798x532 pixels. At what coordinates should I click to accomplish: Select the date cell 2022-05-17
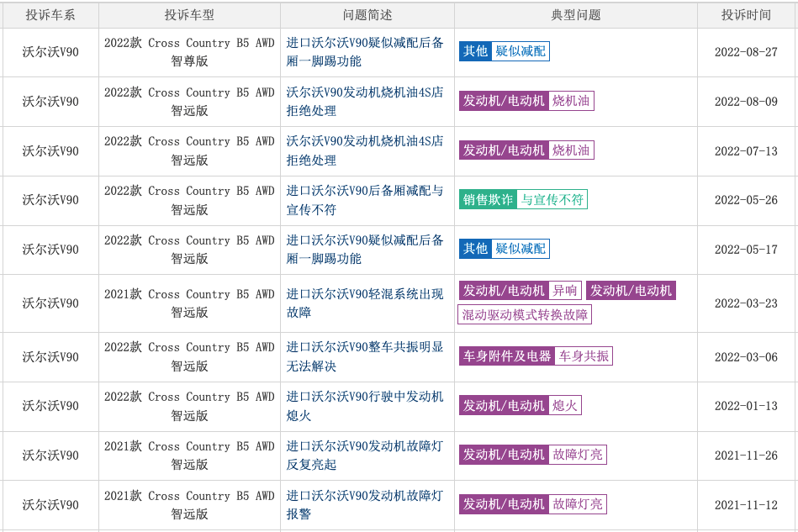(x=746, y=250)
